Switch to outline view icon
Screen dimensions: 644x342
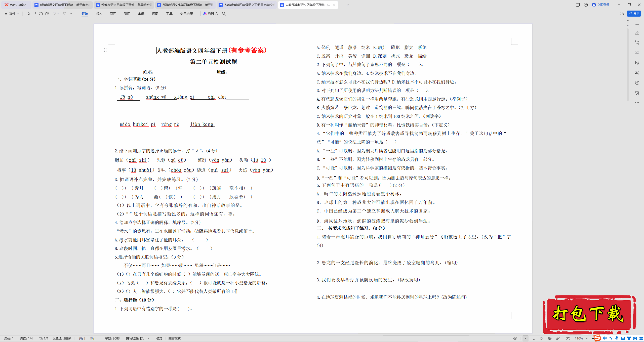pyautogui.click(x=534, y=338)
